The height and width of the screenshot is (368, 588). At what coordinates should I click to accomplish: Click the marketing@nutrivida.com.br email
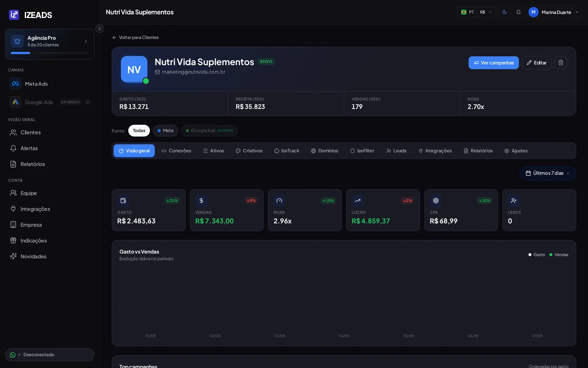click(x=194, y=72)
